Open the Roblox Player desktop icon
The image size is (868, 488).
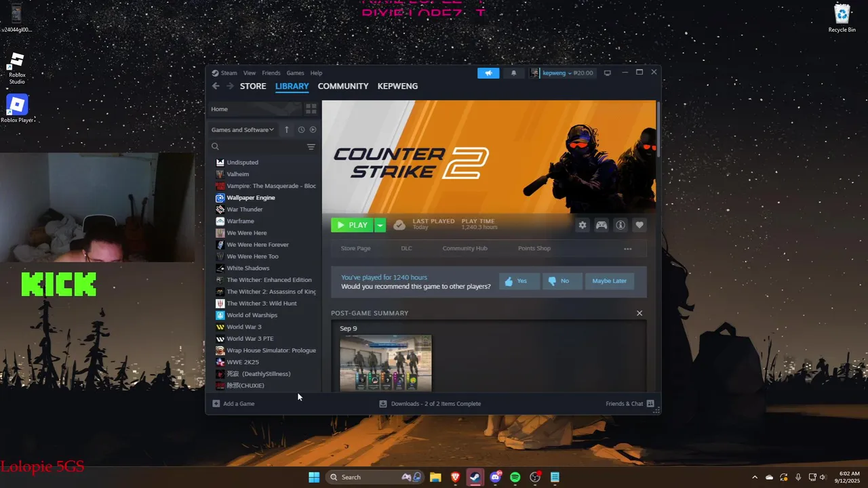tap(17, 108)
